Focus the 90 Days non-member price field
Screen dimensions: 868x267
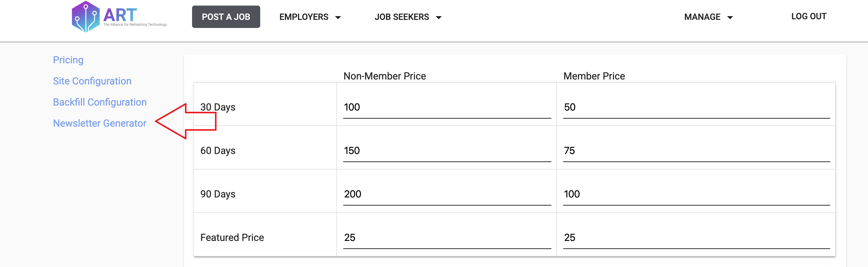tap(447, 194)
